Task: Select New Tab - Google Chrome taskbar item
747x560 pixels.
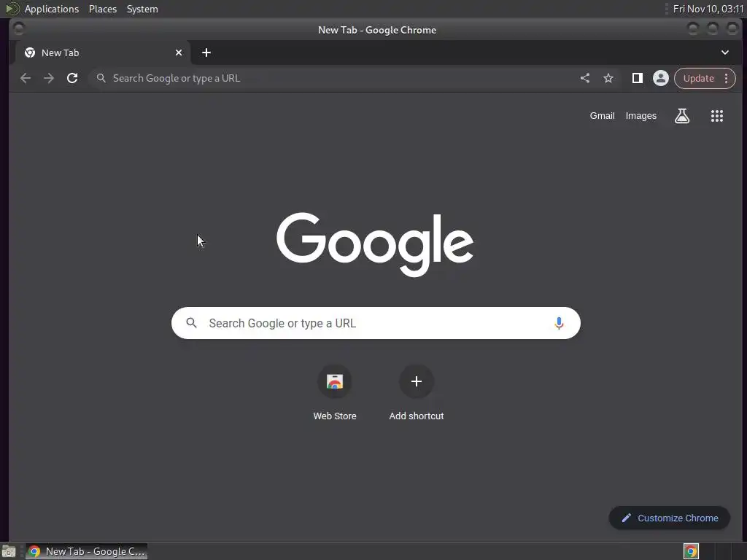Action: tap(86, 551)
